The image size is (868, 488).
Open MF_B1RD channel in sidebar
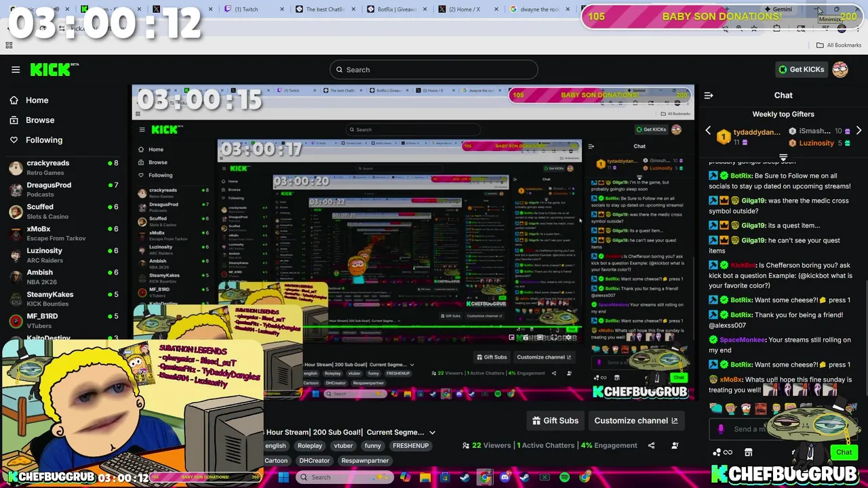click(x=64, y=321)
